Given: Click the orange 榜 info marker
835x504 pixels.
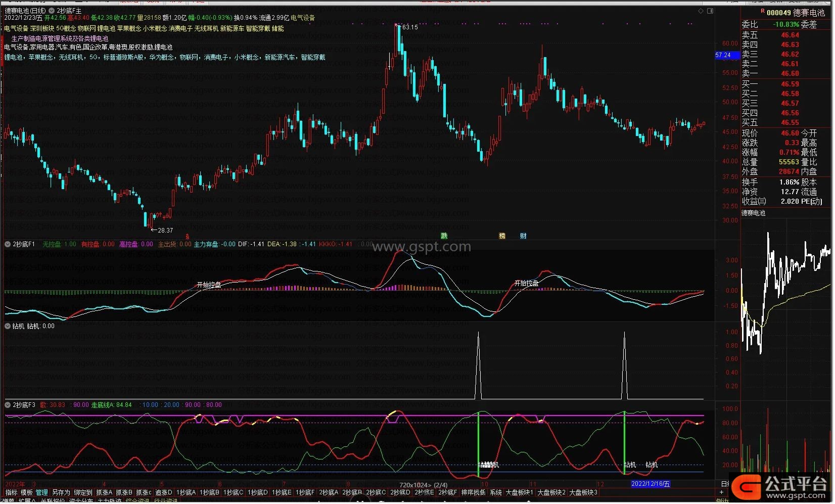Looking at the screenshot, I should (x=502, y=236).
